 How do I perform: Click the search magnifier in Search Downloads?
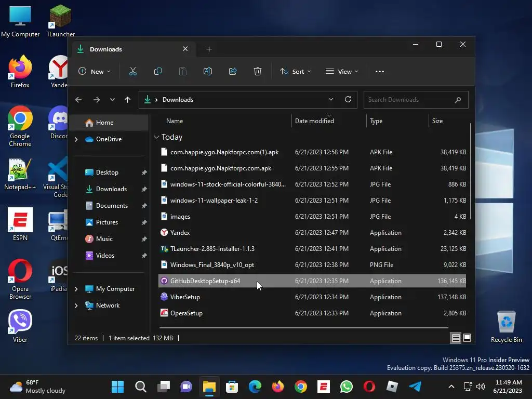click(x=458, y=100)
